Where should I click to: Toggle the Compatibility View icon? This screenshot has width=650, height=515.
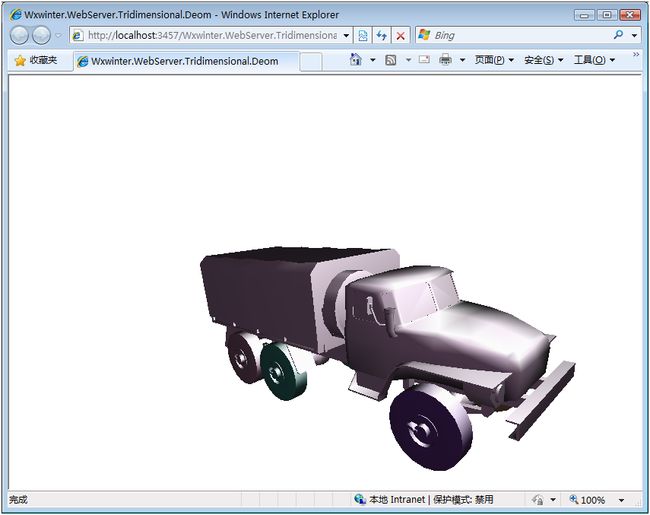coord(363,36)
